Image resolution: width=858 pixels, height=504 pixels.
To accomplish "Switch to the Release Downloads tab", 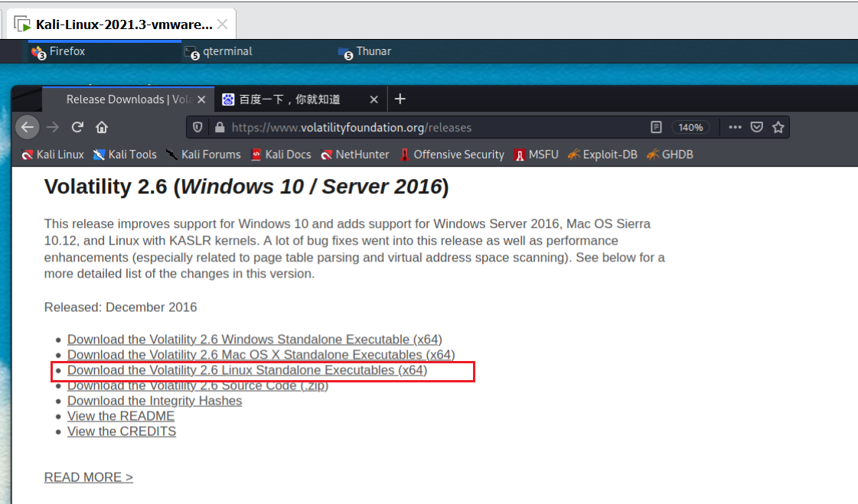I will [x=128, y=99].
